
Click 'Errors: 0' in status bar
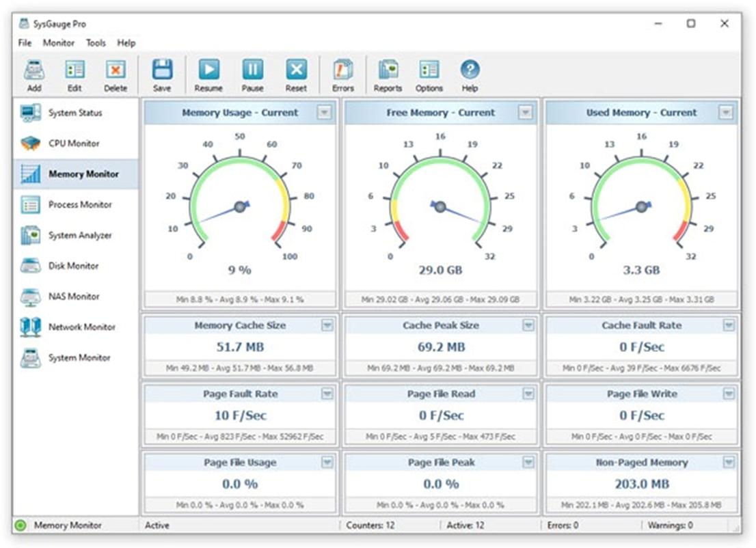click(x=563, y=525)
